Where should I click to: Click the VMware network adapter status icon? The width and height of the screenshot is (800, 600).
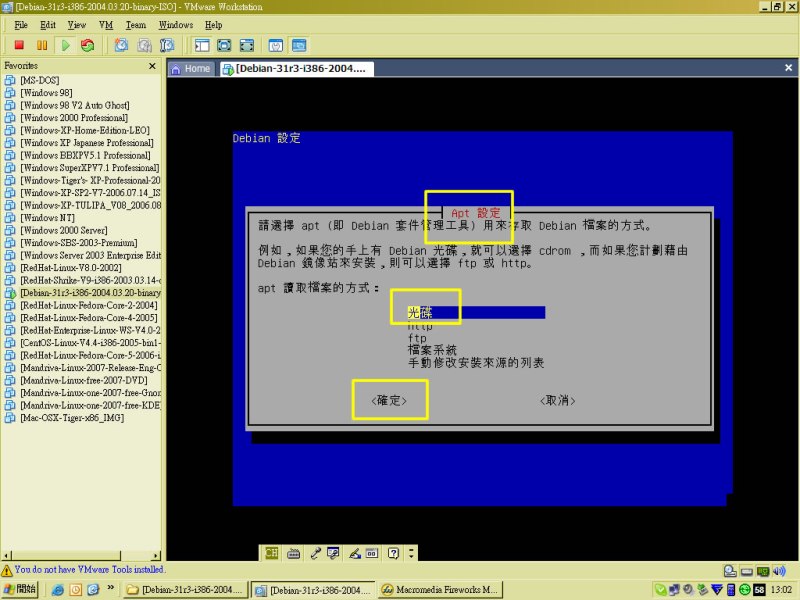click(x=763, y=570)
